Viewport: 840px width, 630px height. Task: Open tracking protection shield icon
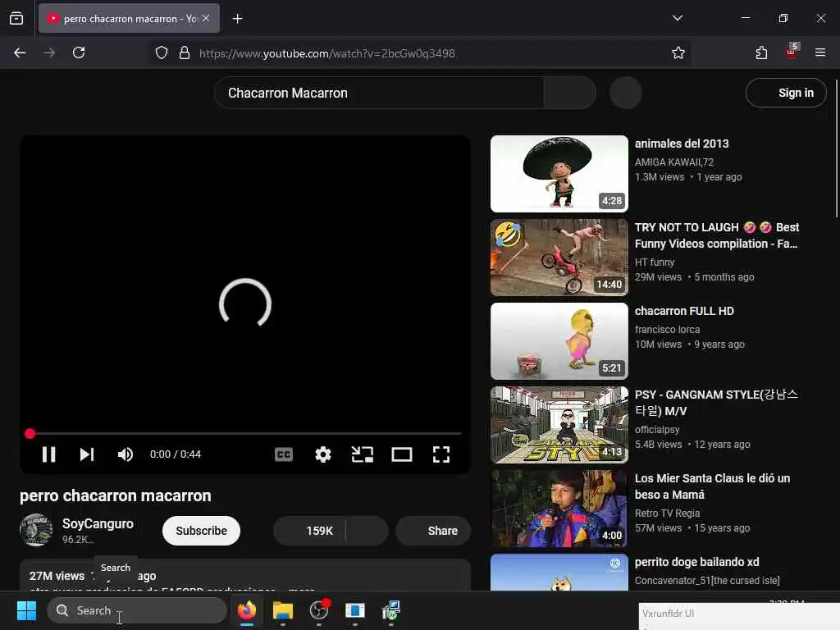pyautogui.click(x=162, y=52)
